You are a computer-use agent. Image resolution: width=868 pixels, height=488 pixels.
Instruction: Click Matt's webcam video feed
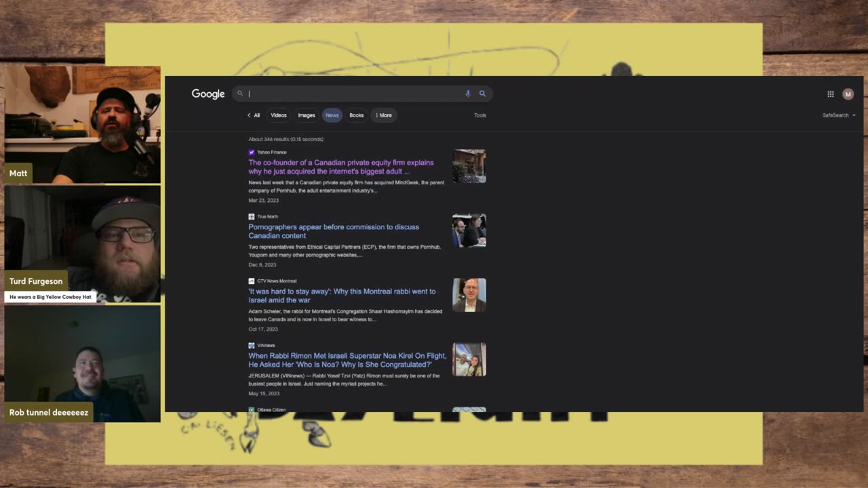83,125
